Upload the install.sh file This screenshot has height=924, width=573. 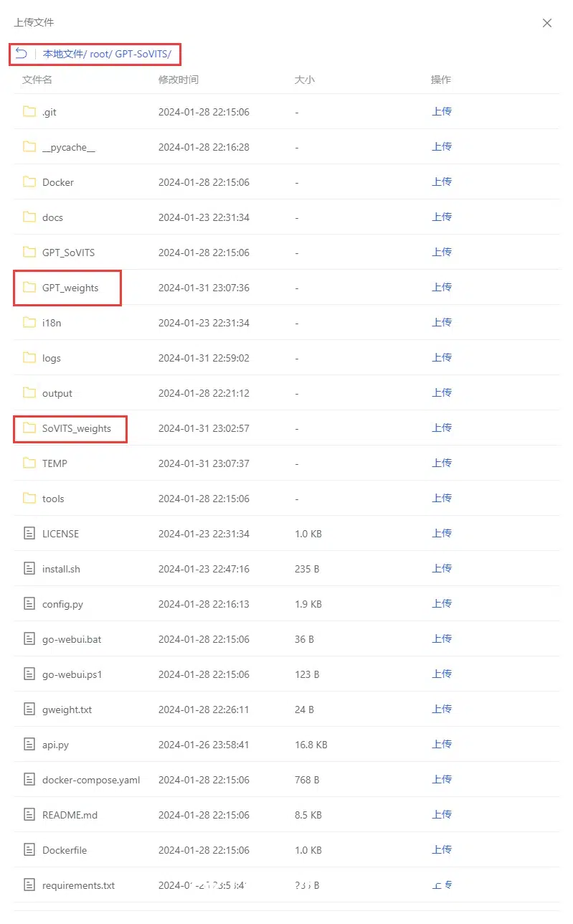tap(442, 568)
